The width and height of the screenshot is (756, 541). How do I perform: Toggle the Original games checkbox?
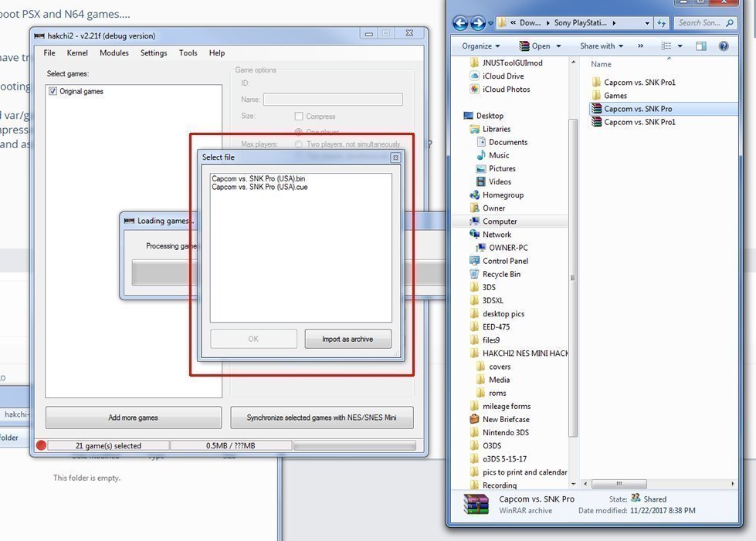tap(53, 91)
